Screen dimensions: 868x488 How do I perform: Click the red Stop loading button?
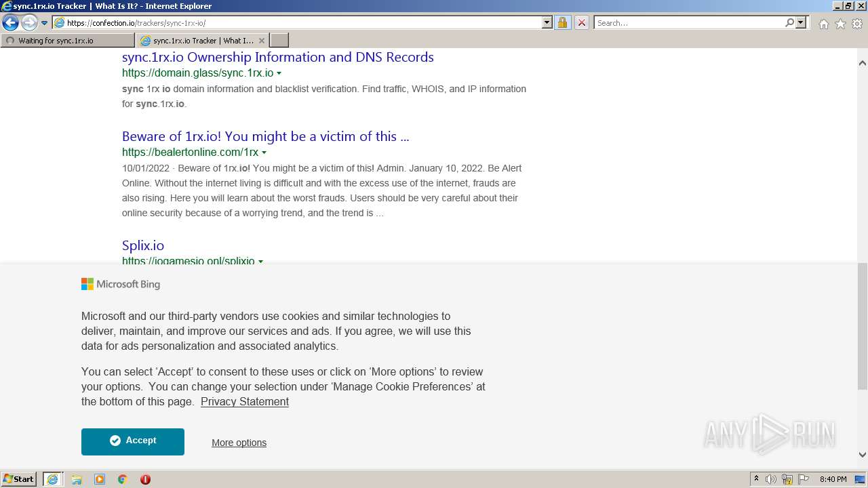point(582,22)
